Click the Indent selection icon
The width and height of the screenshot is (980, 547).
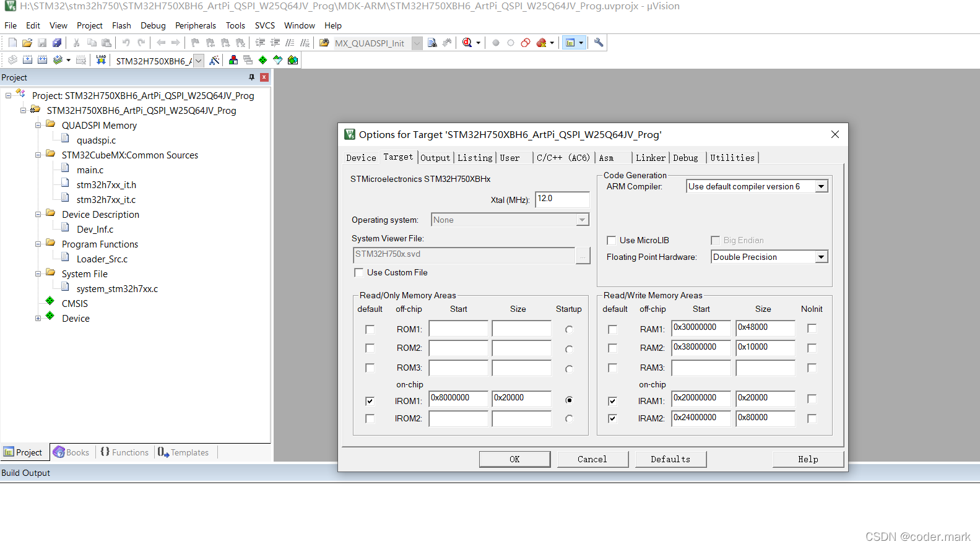click(x=260, y=43)
